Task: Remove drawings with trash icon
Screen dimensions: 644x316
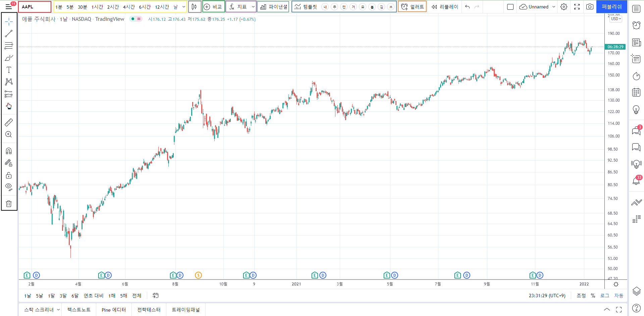Action: (x=9, y=204)
